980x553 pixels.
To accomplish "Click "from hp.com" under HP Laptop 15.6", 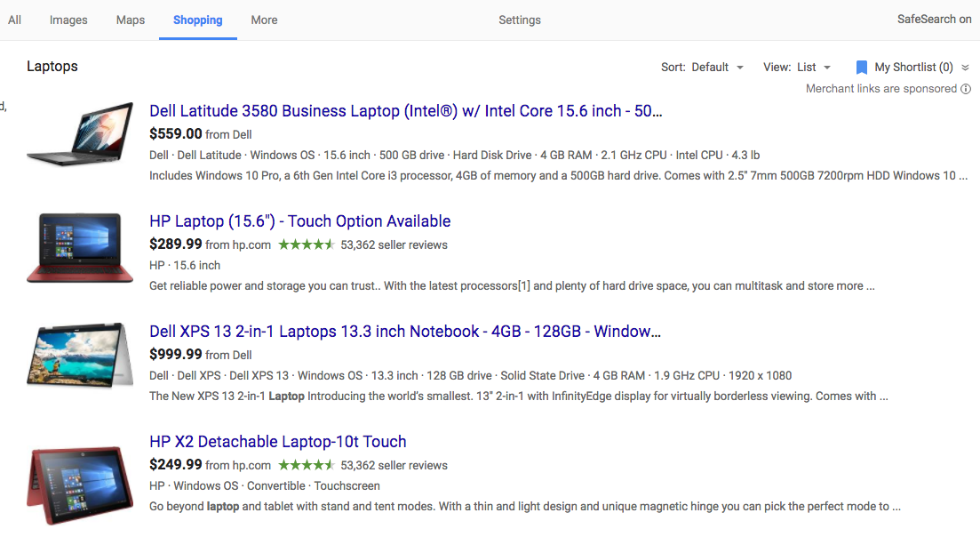I will point(238,245).
